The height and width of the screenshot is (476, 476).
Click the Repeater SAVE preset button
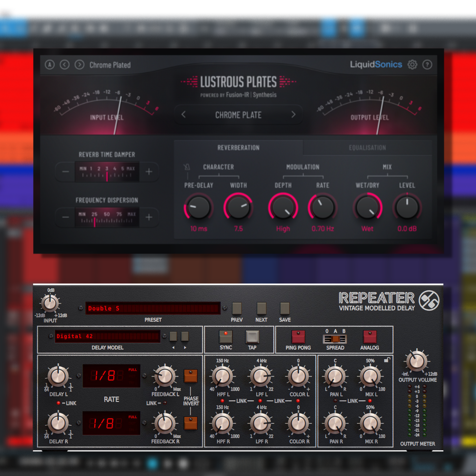click(x=285, y=308)
